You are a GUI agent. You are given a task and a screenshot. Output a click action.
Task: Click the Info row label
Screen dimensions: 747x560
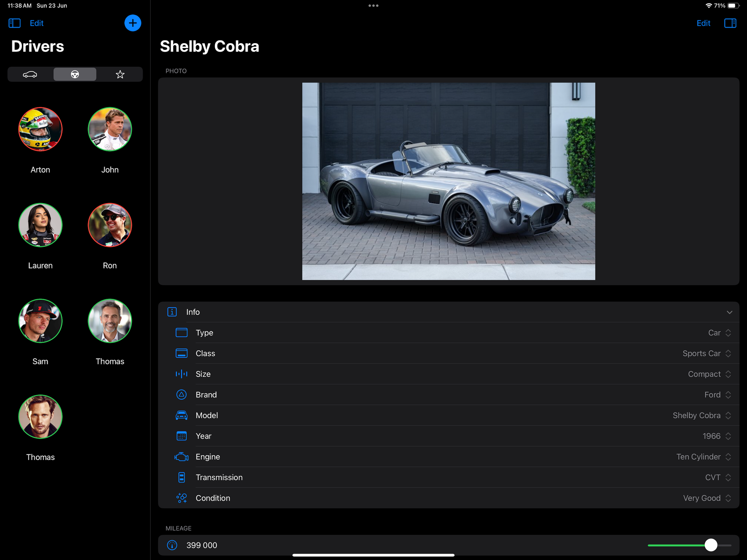[x=193, y=312]
